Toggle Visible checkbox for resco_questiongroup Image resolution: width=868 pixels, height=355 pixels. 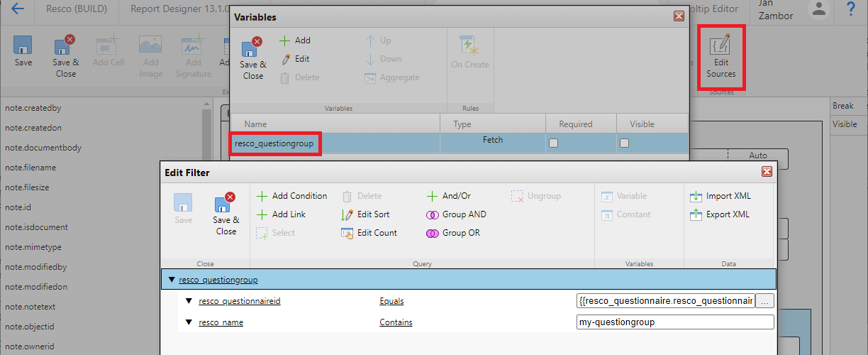coord(625,143)
